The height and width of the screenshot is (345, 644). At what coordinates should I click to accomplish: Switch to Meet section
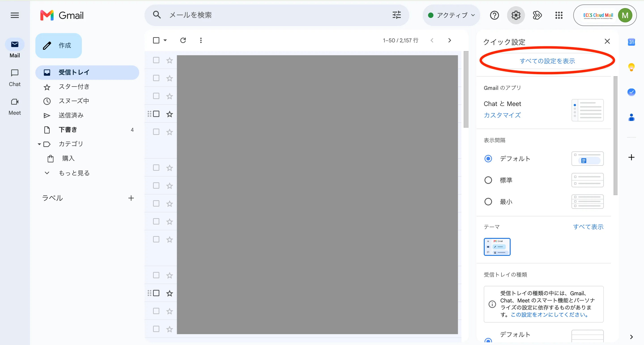pyautogui.click(x=15, y=106)
